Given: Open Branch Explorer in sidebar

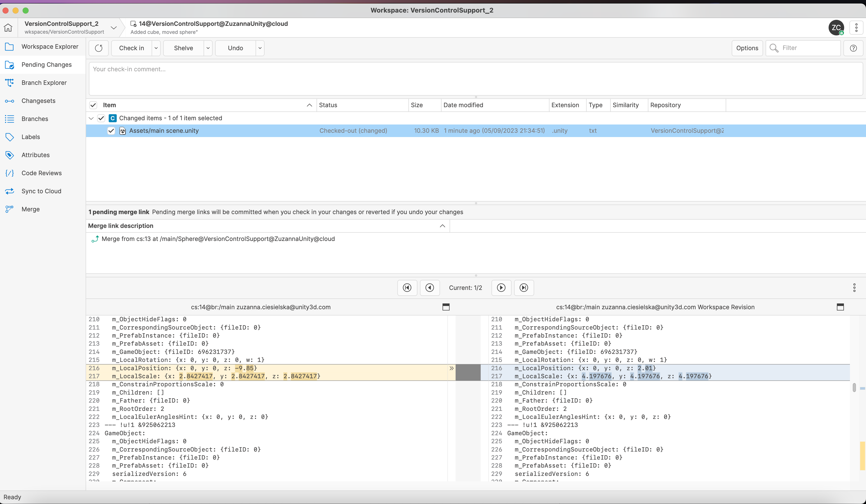Looking at the screenshot, I should pos(44,83).
